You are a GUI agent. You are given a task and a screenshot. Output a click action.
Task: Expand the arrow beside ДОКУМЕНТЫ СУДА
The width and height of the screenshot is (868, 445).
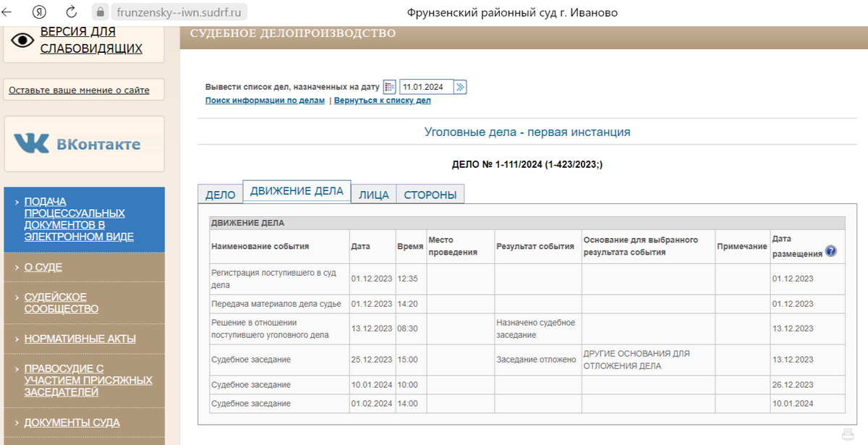point(16,423)
